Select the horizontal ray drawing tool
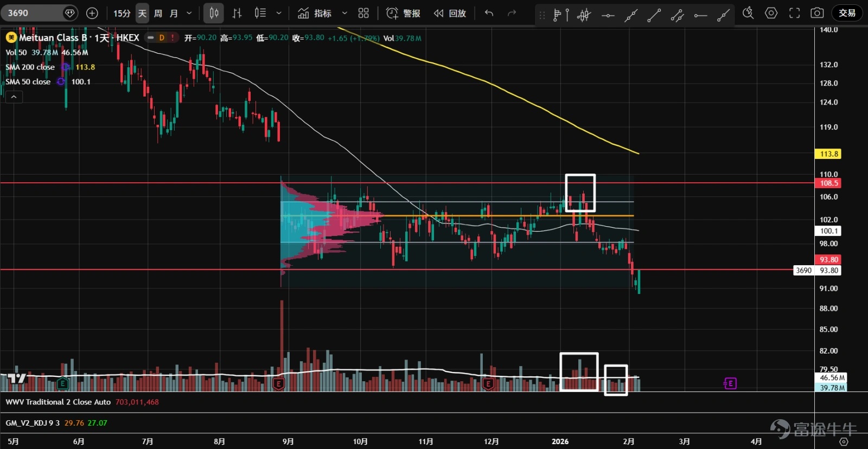 [700, 15]
